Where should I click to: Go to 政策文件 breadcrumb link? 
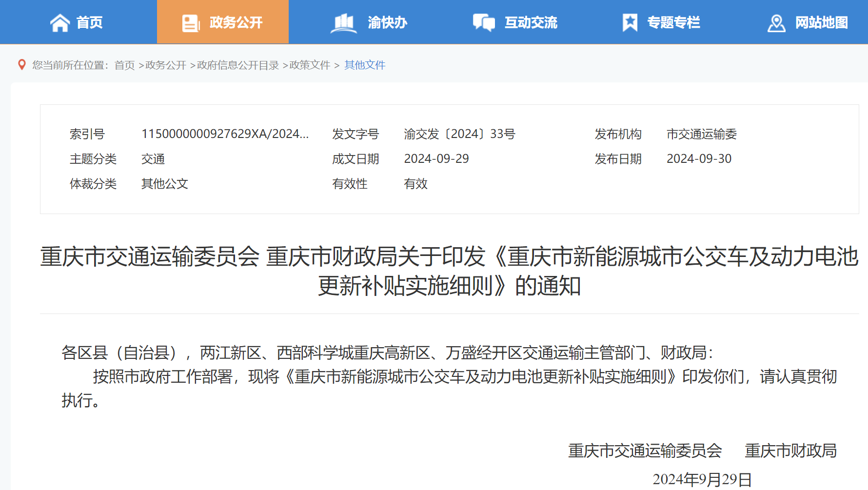310,65
